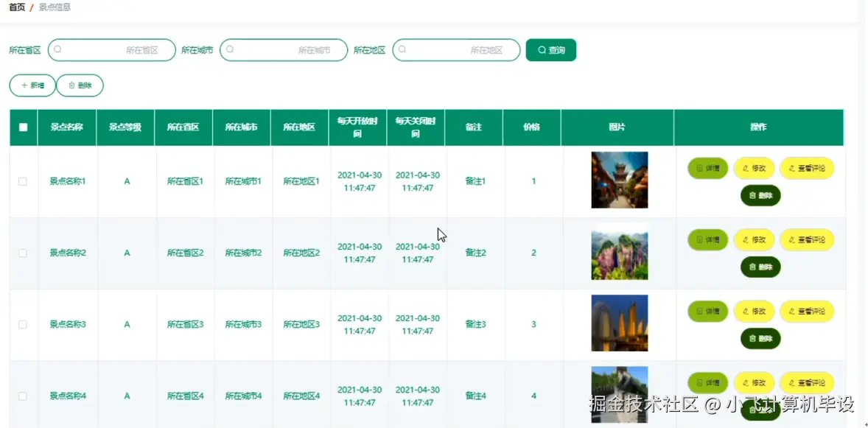Click cell text 备注2
This screenshot has height=428, width=868.
(475, 253)
